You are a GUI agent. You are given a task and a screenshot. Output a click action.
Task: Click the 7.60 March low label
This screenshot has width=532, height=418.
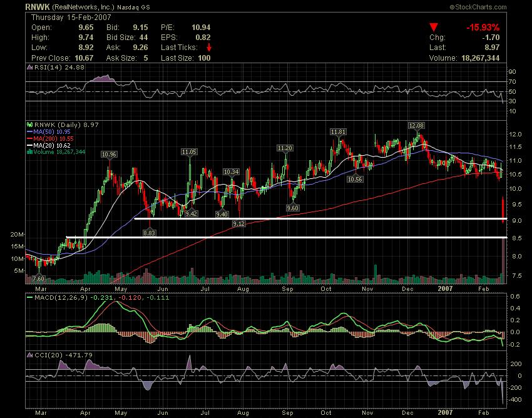[x=38, y=279]
